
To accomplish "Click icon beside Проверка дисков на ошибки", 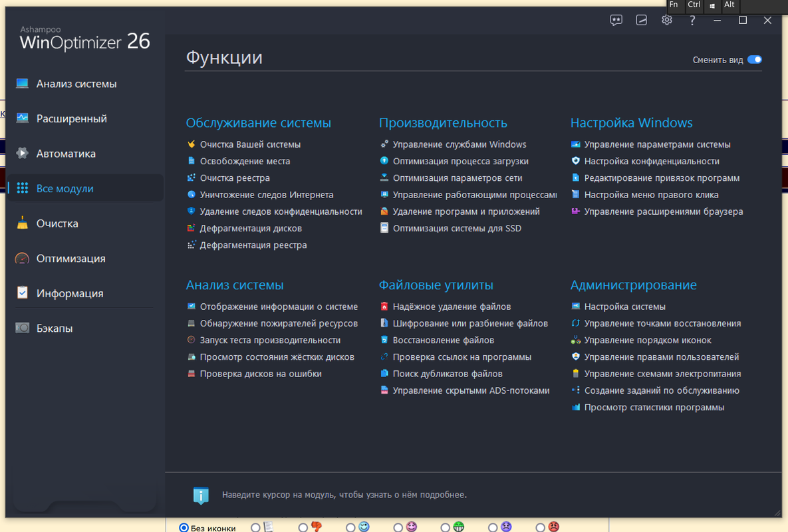I will tap(191, 373).
